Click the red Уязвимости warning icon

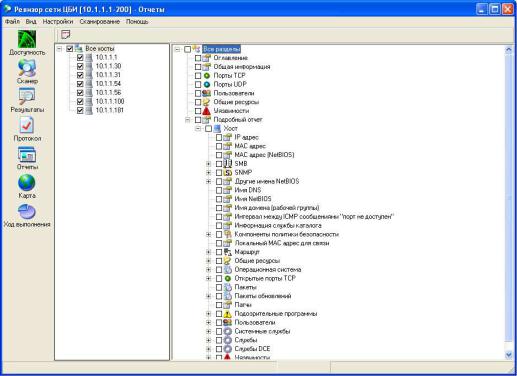pos(207,111)
